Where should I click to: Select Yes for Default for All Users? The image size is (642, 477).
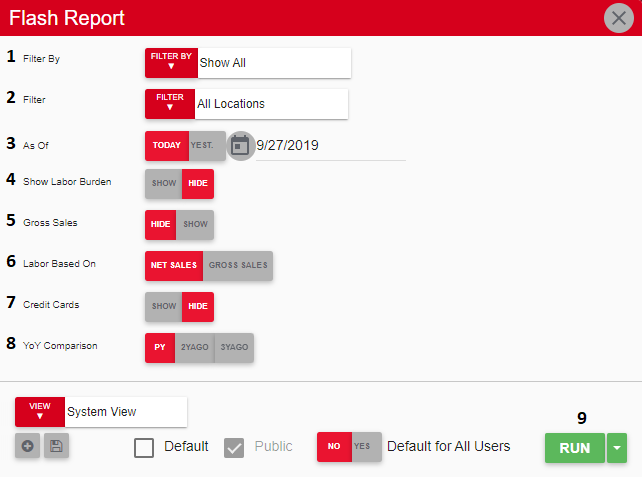[x=366, y=447]
